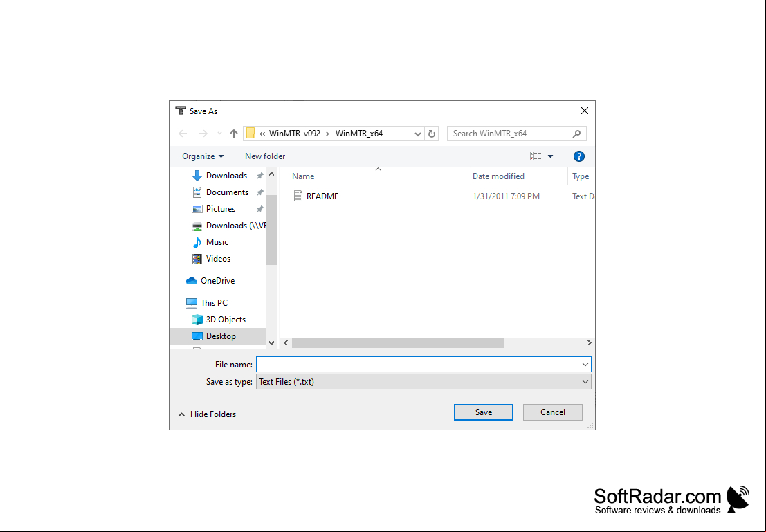Click the horizontal scrollbar thumb
Image resolution: width=766 pixels, height=532 pixels.
[398, 343]
